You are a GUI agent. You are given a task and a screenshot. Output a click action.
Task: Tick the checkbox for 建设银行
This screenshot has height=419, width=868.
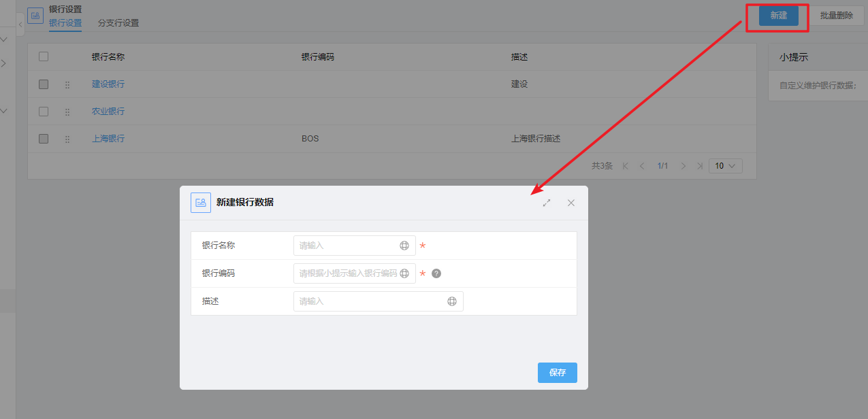(44, 84)
